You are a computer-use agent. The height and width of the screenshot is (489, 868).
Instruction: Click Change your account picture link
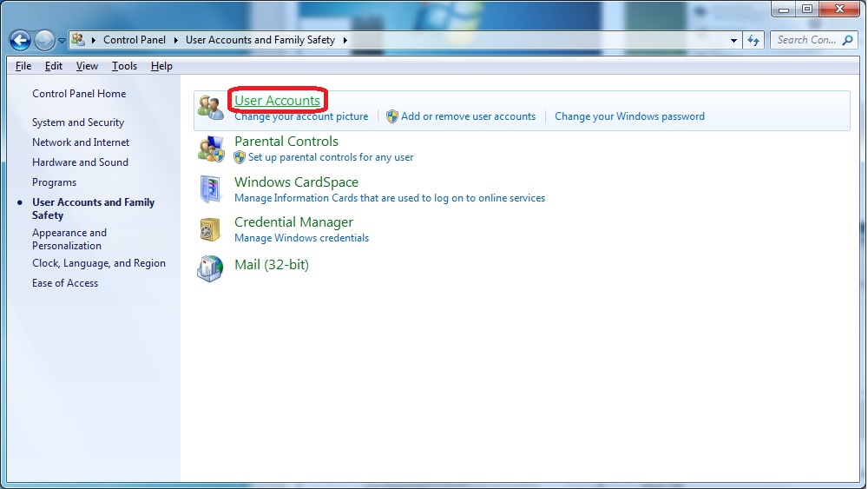pos(301,116)
